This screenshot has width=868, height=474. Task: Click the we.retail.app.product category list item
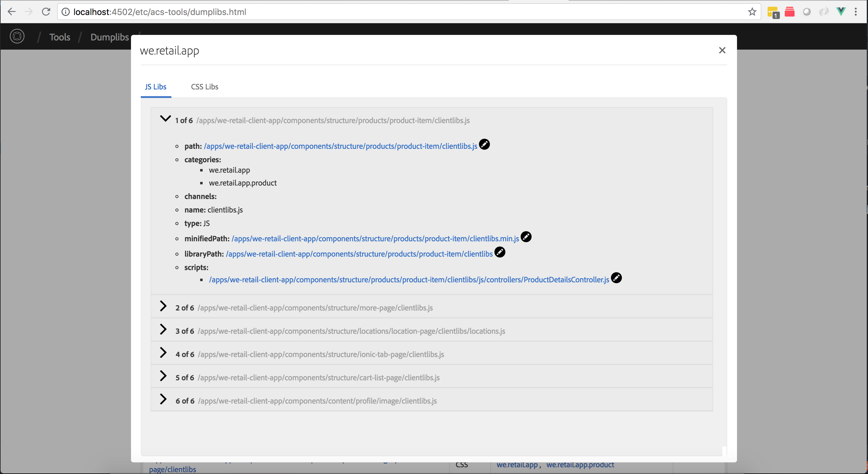243,183
